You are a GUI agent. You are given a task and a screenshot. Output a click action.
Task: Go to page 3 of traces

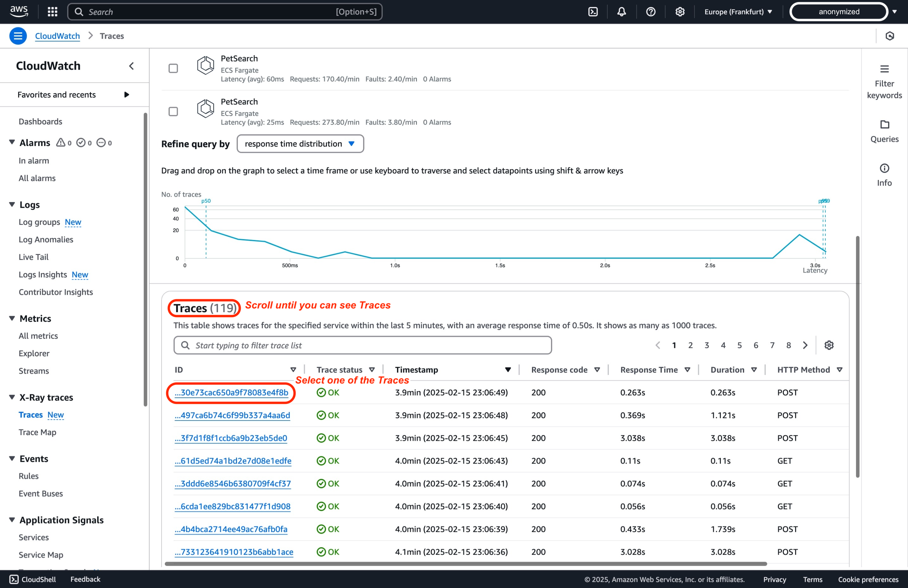tap(707, 345)
